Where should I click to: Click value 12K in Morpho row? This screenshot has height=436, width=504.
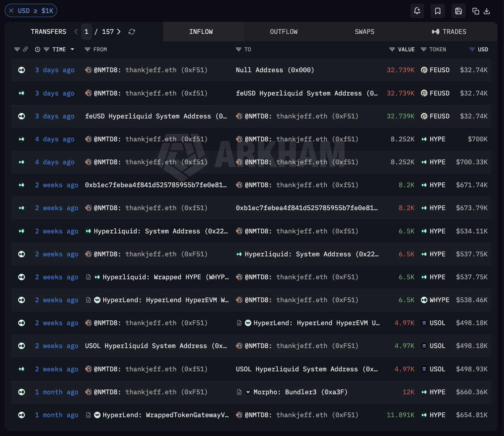click(409, 392)
